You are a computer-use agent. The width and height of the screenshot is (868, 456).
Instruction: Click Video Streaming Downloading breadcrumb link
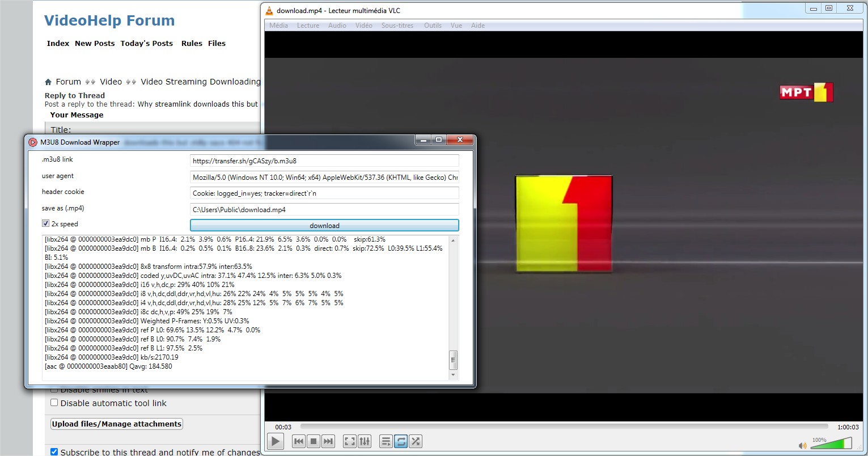coord(201,82)
